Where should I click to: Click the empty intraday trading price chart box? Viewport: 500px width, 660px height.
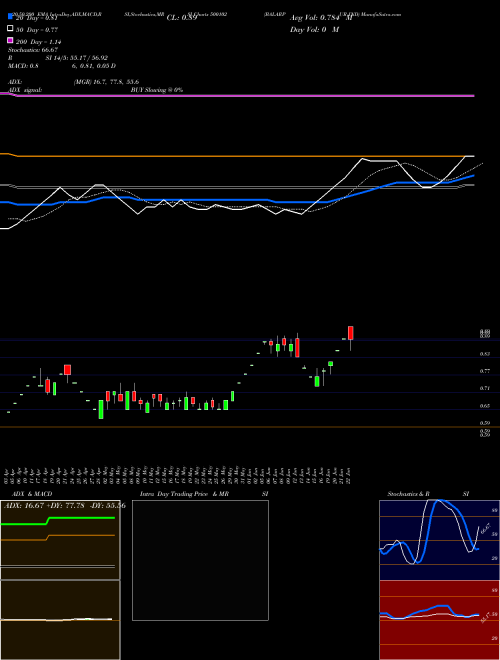tap(200, 560)
